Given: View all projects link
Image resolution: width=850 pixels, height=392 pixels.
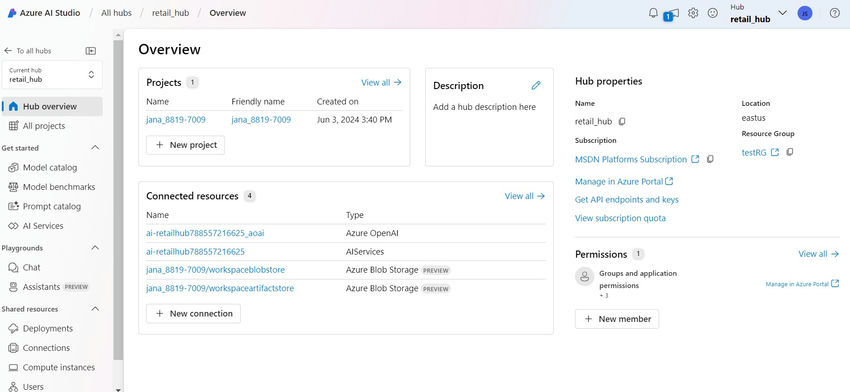Looking at the screenshot, I should (x=381, y=82).
